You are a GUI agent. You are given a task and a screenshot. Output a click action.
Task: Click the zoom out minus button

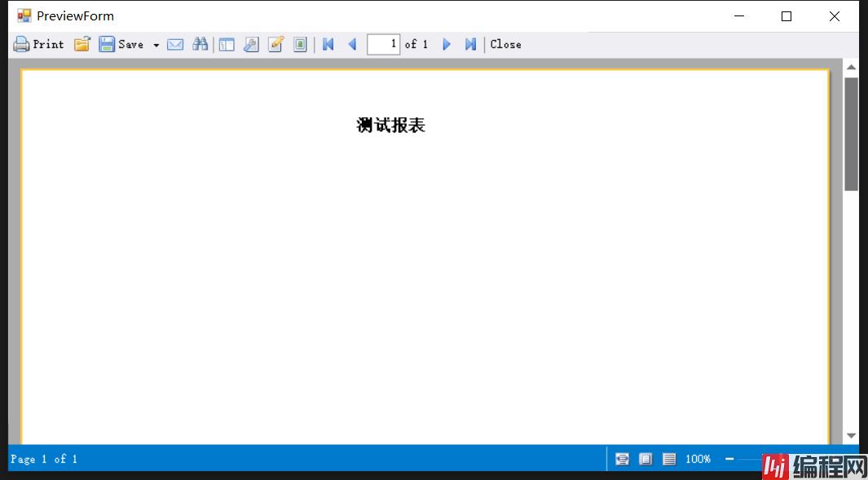coord(729,460)
